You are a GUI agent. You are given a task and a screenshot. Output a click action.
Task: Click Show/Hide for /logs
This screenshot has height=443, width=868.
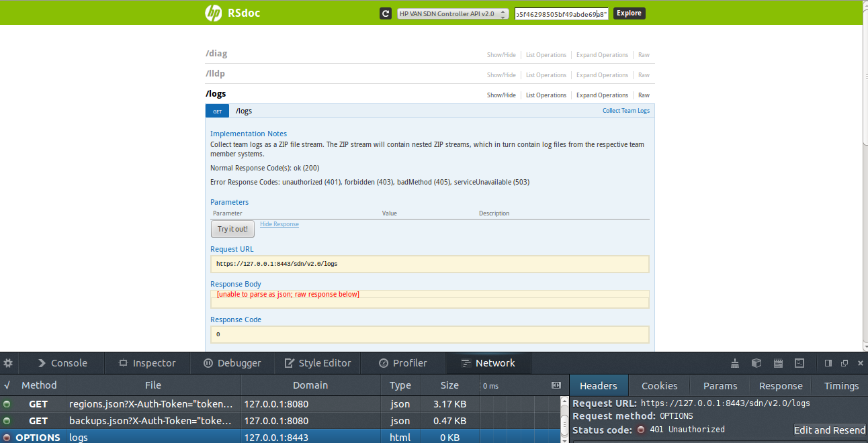coord(501,95)
